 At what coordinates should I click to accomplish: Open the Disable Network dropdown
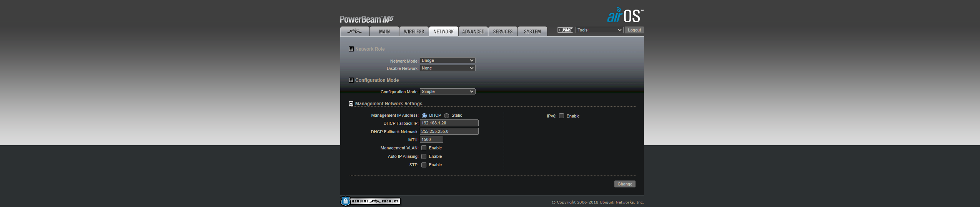point(448,68)
